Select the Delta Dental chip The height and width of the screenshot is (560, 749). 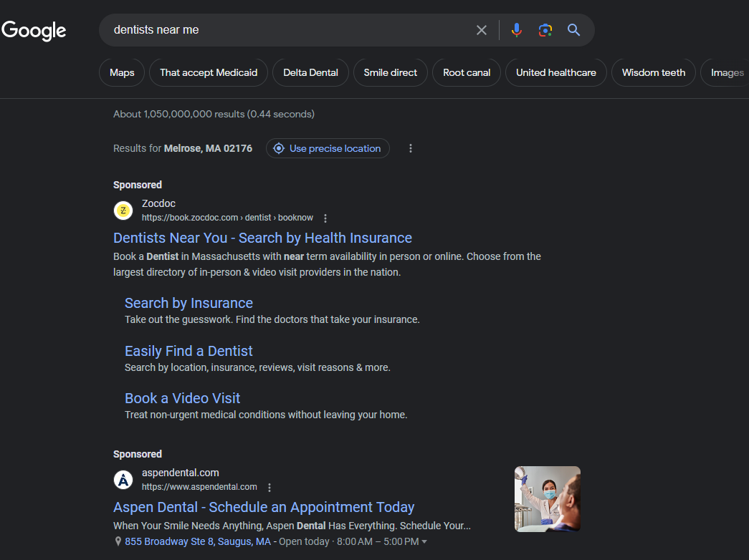(310, 72)
